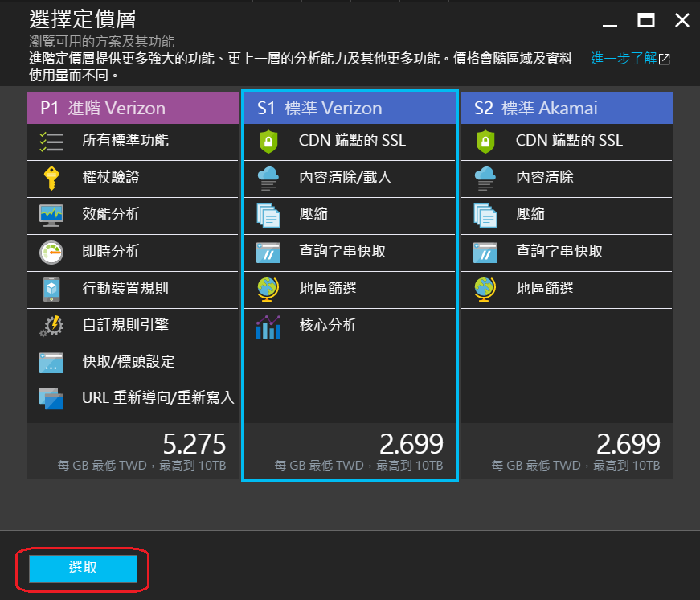The width and height of the screenshot is (700, 600).
Task: Click 壓縮 text in S2 Akamai card
Action: pos(530,214)
